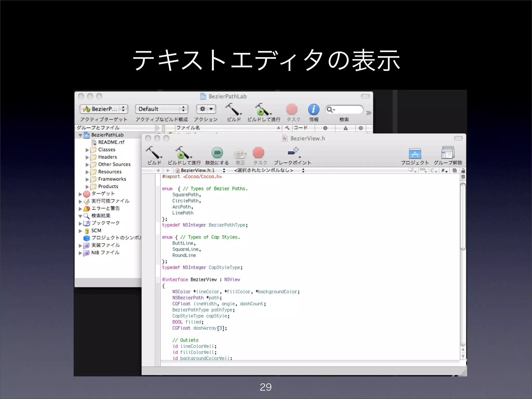
Task: Click ビルドして進行 icon in BezierPathLab window
Action: pos(263,109)
